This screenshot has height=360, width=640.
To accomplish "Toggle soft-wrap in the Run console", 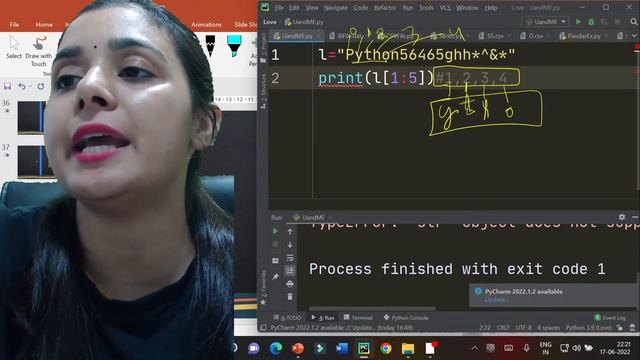I will pos(290,258).
